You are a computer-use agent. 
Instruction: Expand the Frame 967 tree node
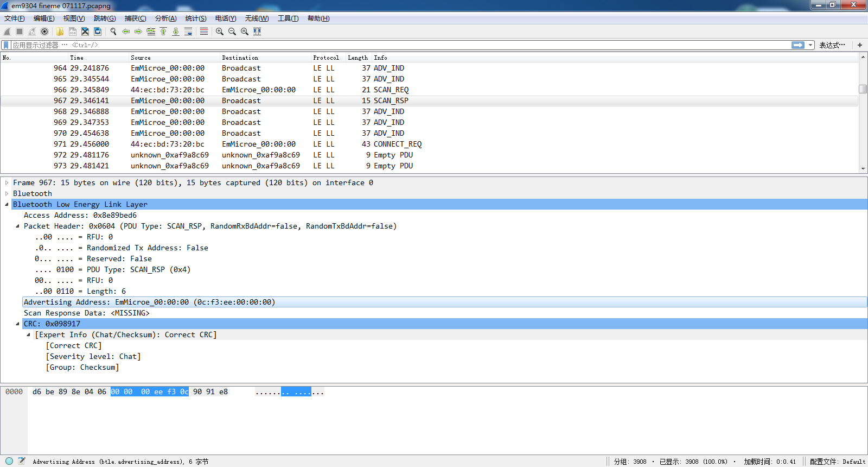pyautogui.click(x=7, y=182)
